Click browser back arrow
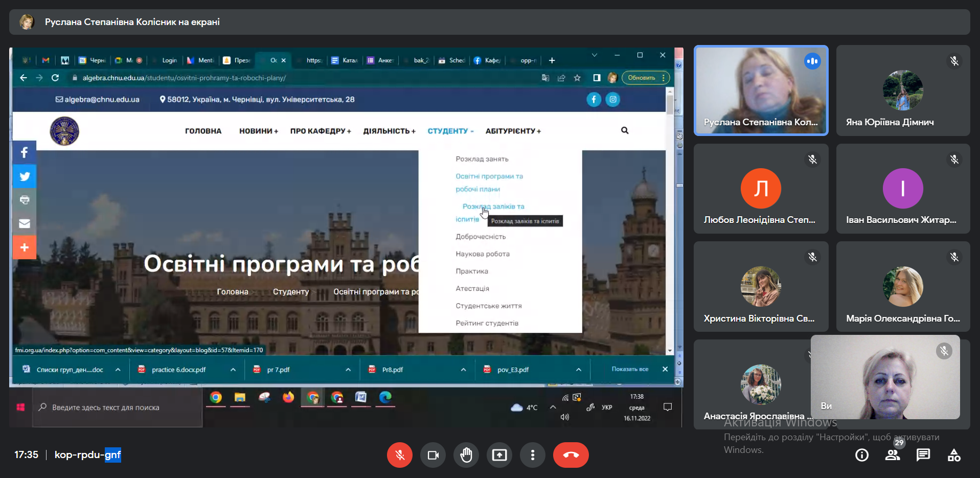Viewport: 980px width, 478px height. click(23, 78)
